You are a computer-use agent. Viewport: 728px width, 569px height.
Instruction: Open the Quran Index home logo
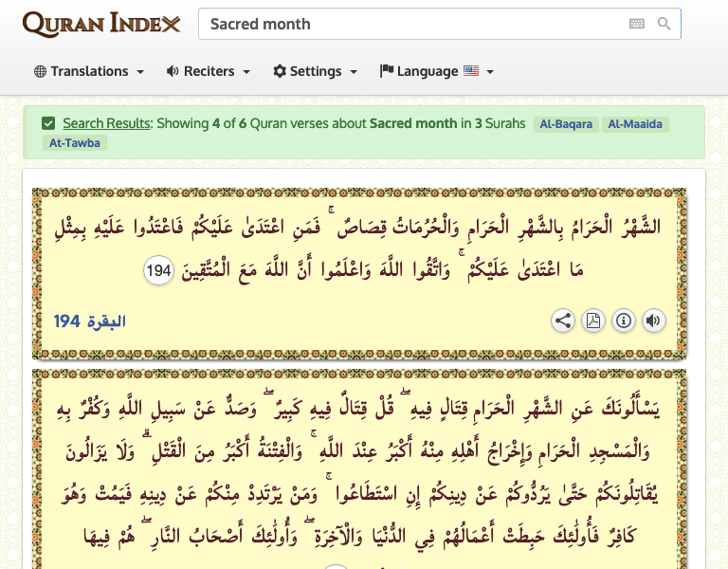click(101, 24)
